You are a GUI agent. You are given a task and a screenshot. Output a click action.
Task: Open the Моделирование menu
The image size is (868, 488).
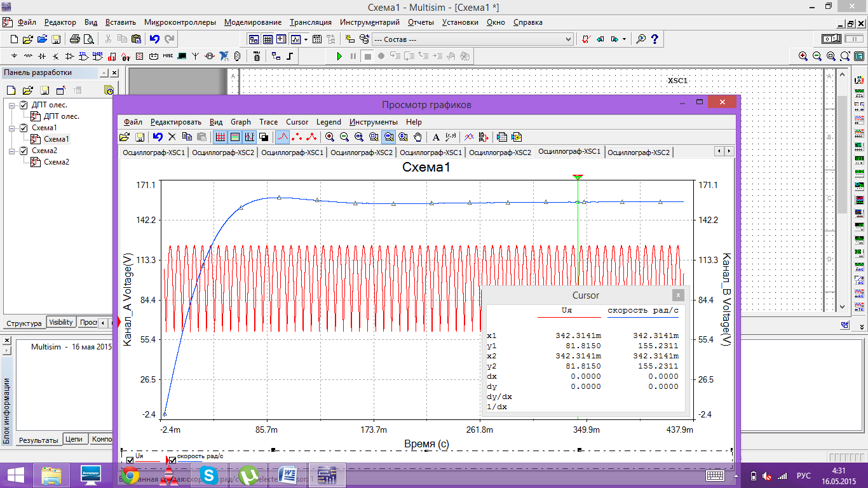pyautogui.click(x=254, y=22)
